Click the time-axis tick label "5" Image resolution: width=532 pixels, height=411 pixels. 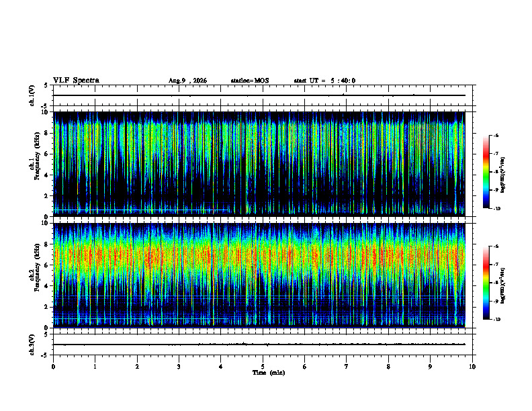263,367
